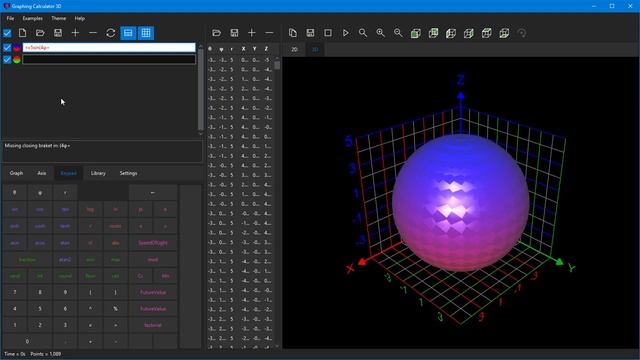Click the equation list vertical scrollbar
This screenshot has height=360, width=640.
pyautogui.click(x=200, y=90)
